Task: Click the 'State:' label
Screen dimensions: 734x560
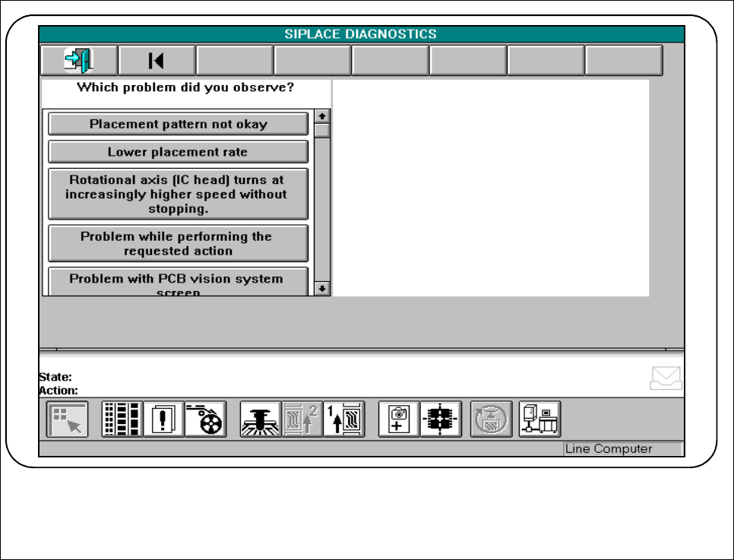Action: tap(55, 377)
